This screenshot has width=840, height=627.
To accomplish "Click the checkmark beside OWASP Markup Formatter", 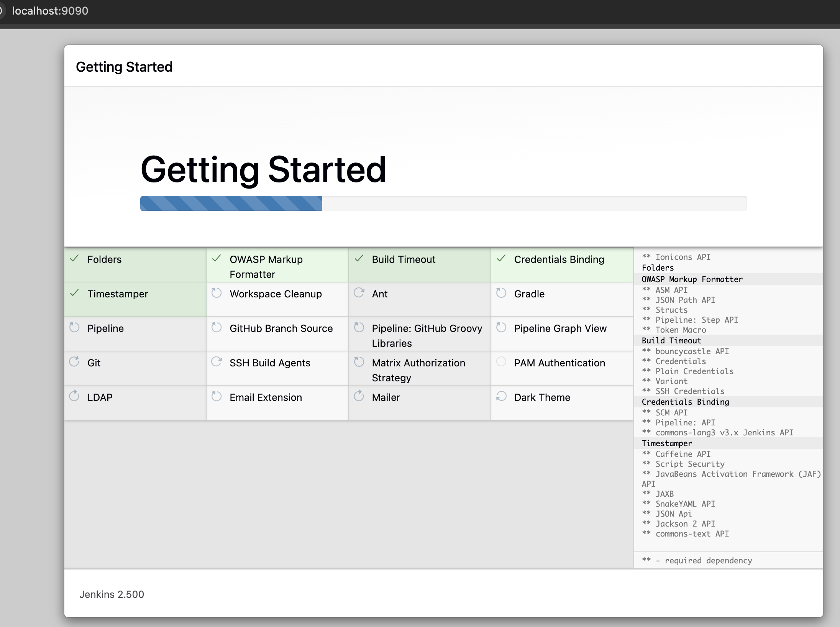I will pos(217,259).
